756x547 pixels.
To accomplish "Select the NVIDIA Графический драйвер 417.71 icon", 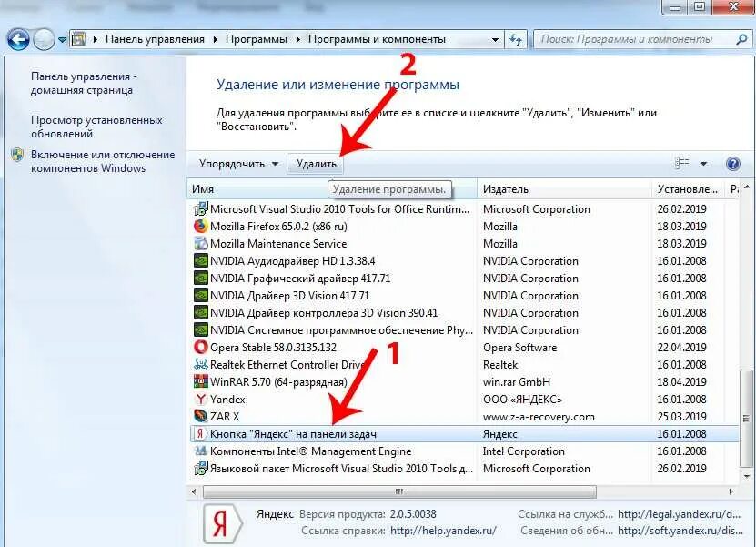I will pyautogui.click(x=200, y=278).
